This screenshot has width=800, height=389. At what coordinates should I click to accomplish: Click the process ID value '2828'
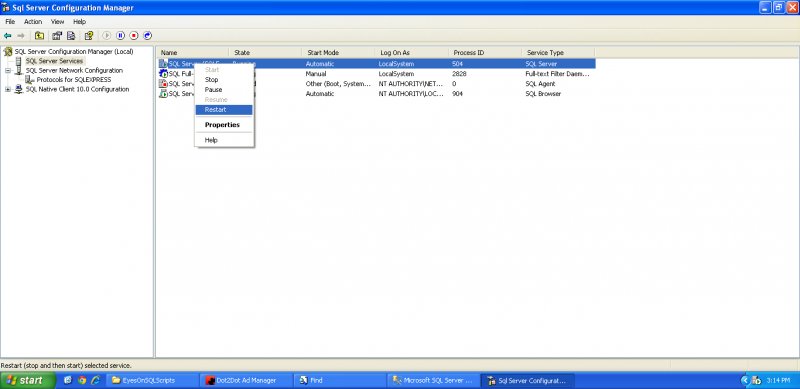[459, 74]
